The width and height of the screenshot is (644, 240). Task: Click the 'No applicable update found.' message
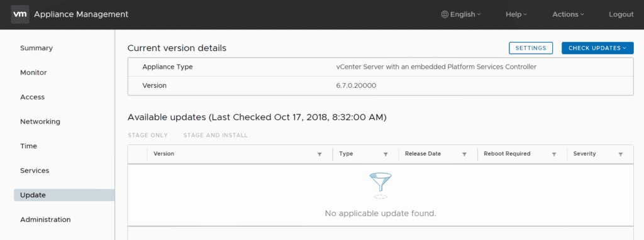380,214
